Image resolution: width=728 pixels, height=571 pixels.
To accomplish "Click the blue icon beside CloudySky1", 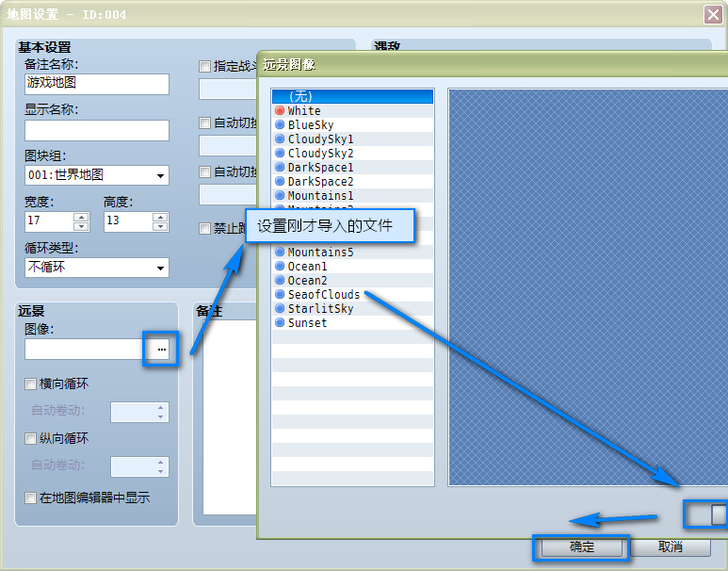I will [x=280, y=139].
